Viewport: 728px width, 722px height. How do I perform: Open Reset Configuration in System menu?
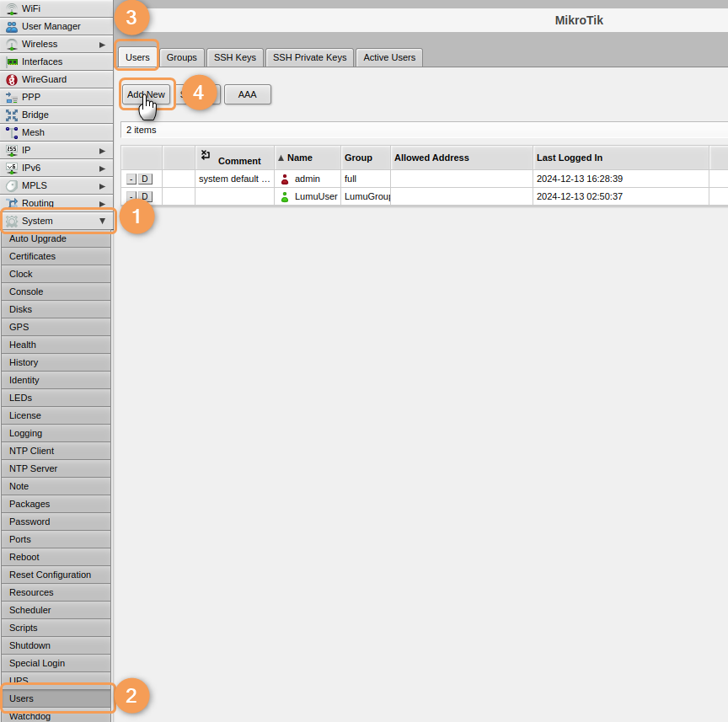(x=50, y=575)
